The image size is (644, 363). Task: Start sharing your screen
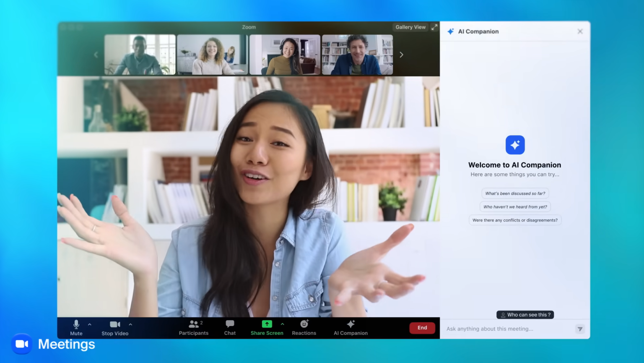coord(267,328)
